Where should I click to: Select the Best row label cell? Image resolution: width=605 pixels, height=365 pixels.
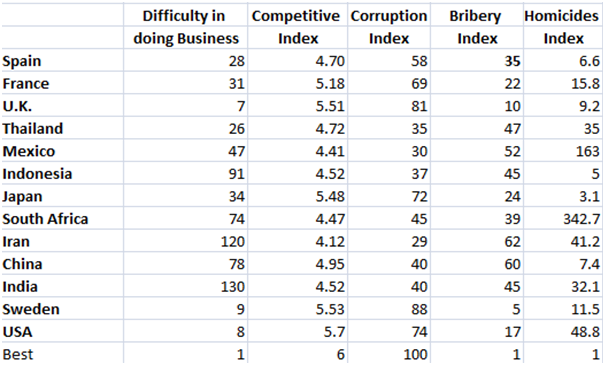point(63,353)
